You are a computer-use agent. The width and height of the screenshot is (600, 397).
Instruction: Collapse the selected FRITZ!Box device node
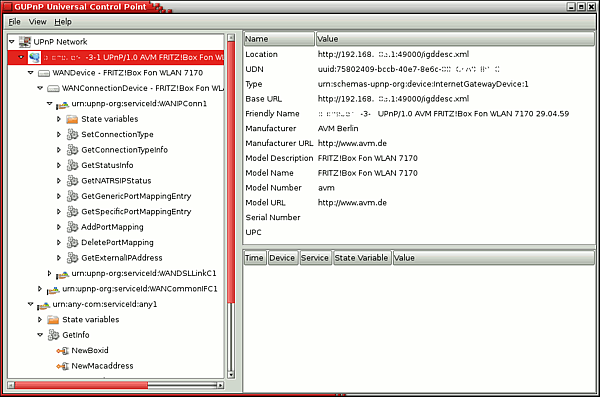click(21, 57)
